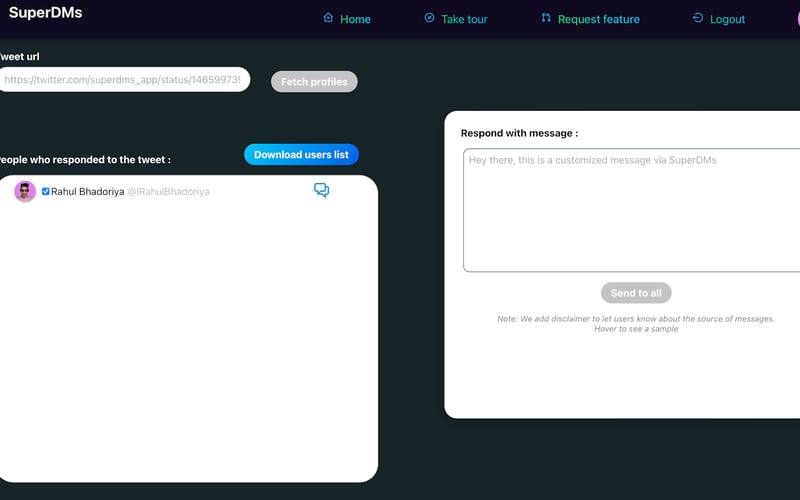Click the Take tour compass icon

click(430, 18)
